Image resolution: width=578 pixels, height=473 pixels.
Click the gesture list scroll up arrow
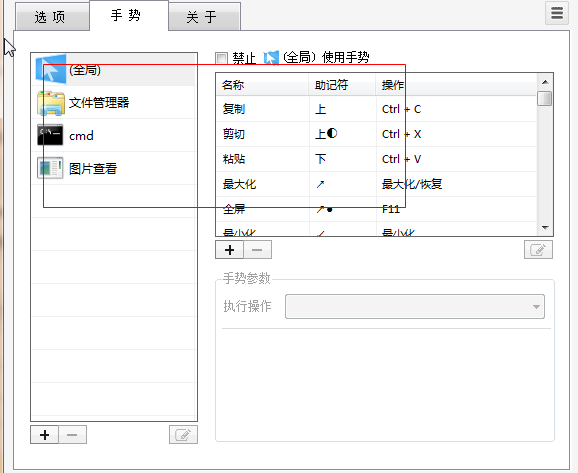pyautogui.click(x=545, y=82)
